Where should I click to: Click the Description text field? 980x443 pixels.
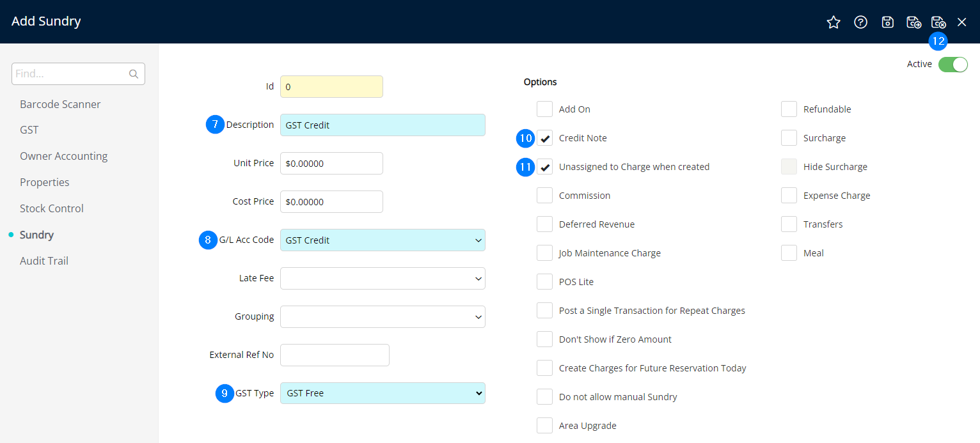[x=383, y=125]
